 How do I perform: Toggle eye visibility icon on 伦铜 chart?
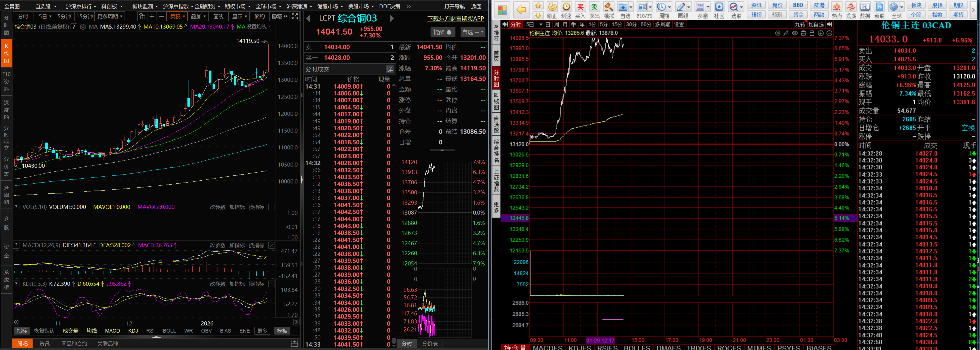795,33
